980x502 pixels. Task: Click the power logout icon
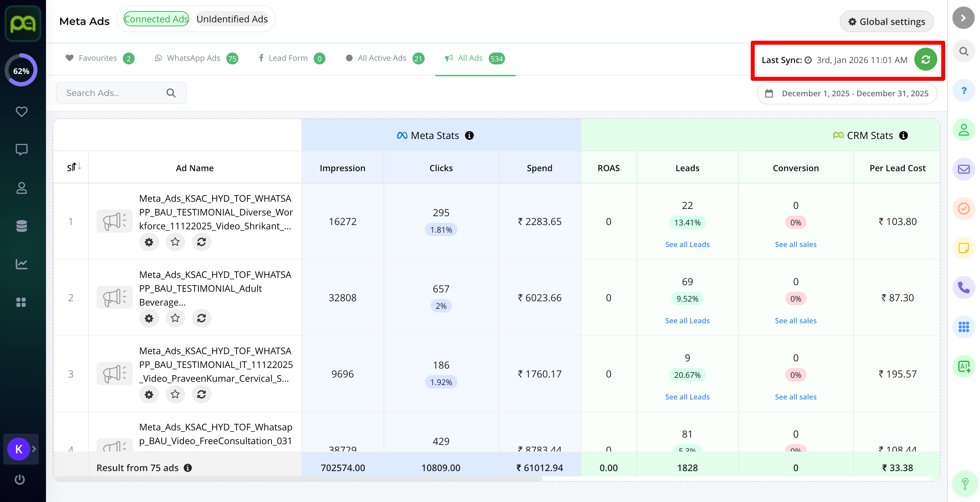point(20,479)
